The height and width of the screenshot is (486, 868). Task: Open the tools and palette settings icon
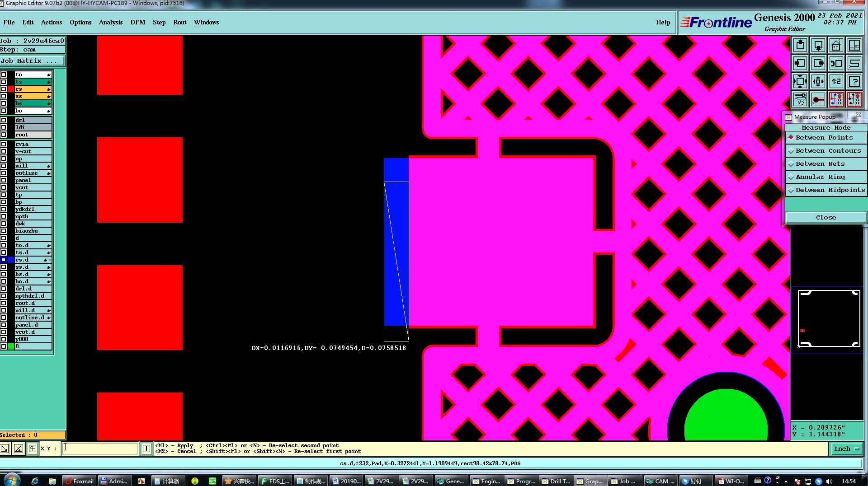800,99
